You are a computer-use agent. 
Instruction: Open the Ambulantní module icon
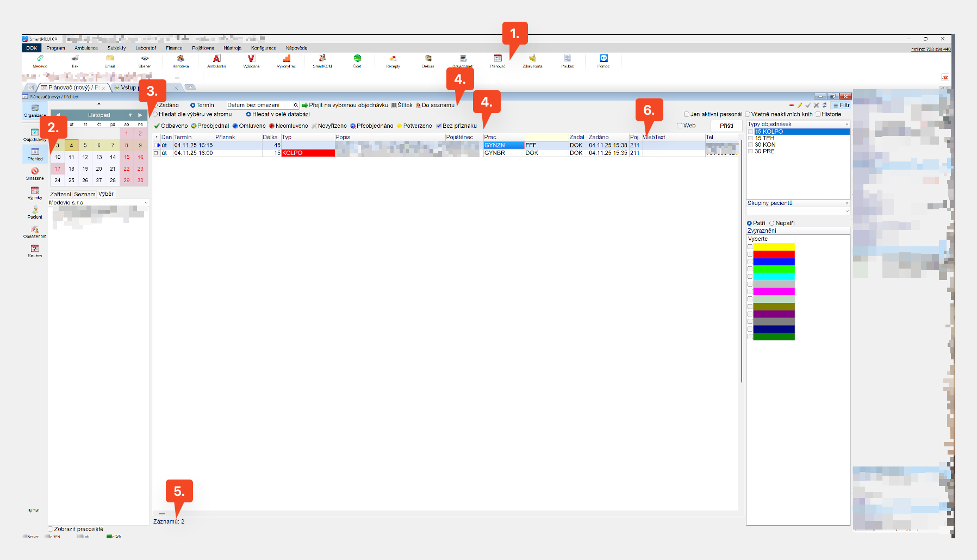coord(216,60)
